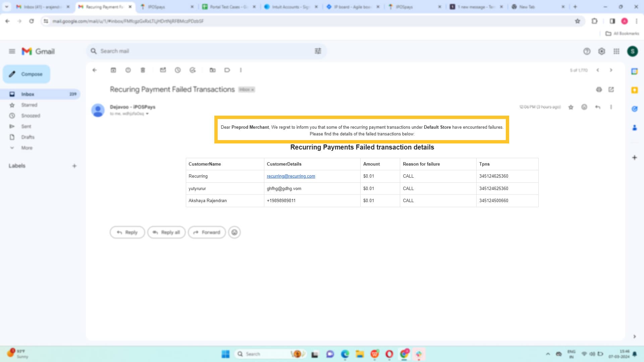Show search options in the search bar
This screenshot has width=644, height=362.
(x=318, y=51)
